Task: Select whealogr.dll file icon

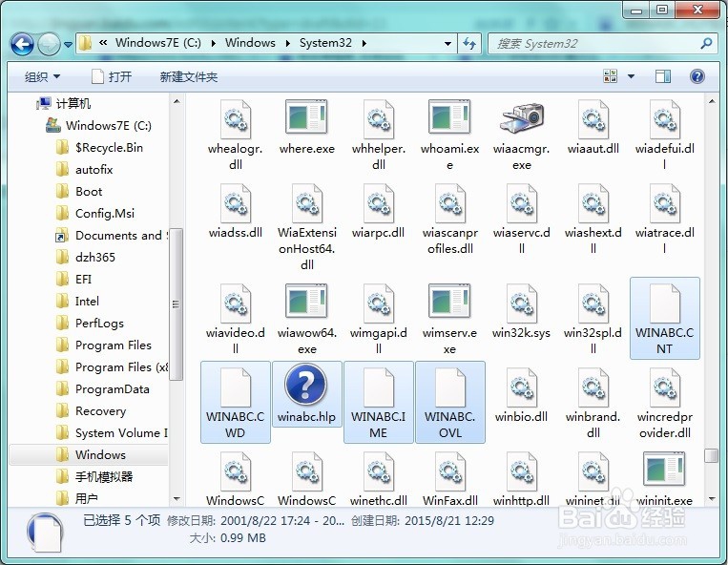Action: [x=236, y=120]
